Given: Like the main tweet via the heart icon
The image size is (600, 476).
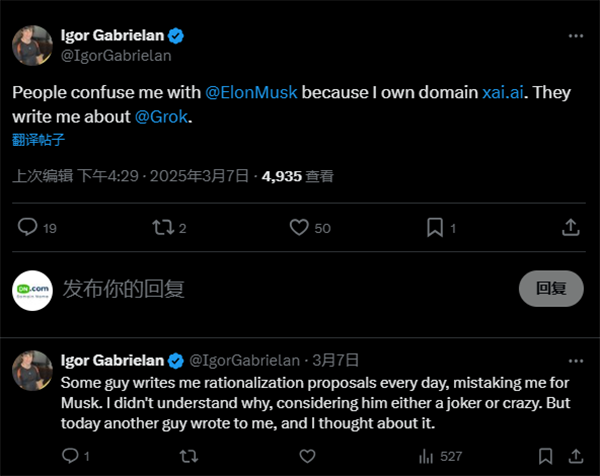Looking at the screenshot, I should click(298, 228).
